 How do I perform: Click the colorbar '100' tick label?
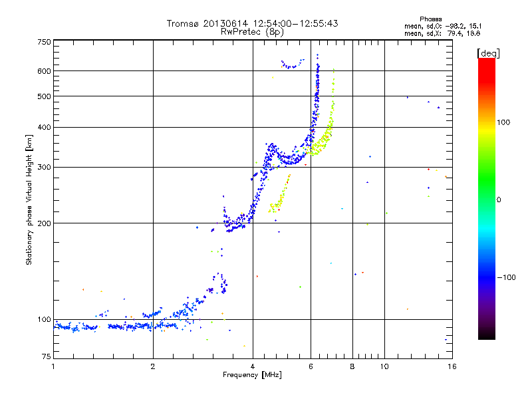(503, 122)
